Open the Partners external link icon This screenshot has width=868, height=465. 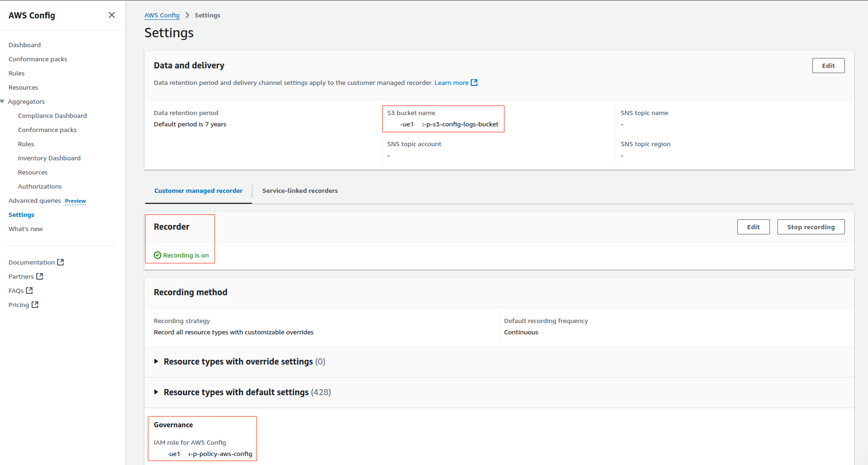pos(40,276)
